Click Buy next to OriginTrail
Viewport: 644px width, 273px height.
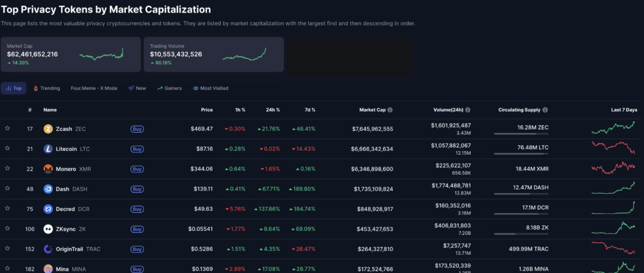click(x=137, y=248)
